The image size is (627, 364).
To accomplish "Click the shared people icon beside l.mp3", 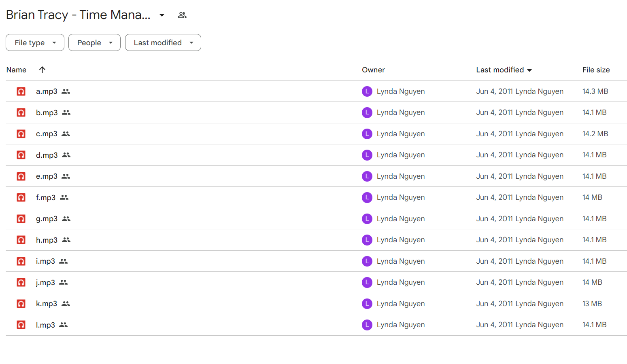I will [x=64, y=325].
